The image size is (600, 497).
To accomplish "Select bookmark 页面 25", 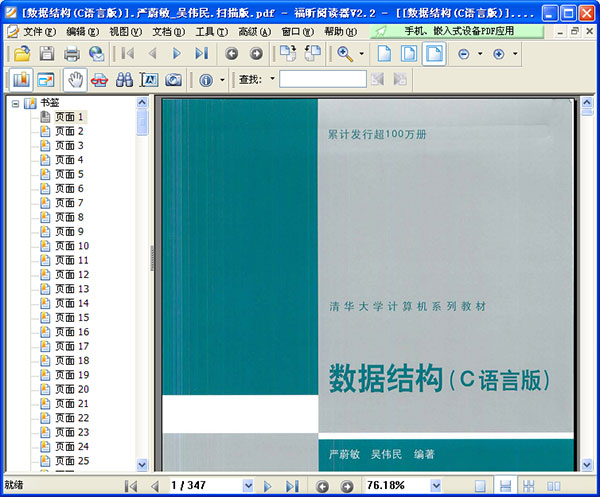I will point(72,461).
